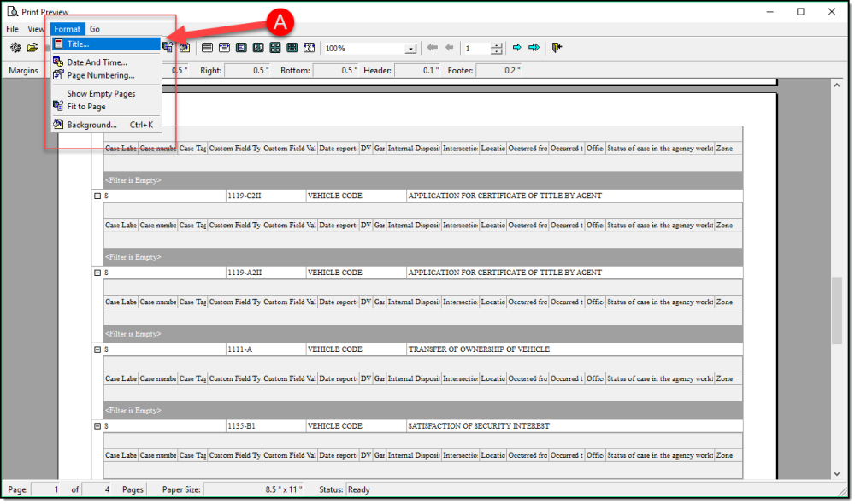
Task: Go to the previous page arrow
Action: click(x=449, y=48)
